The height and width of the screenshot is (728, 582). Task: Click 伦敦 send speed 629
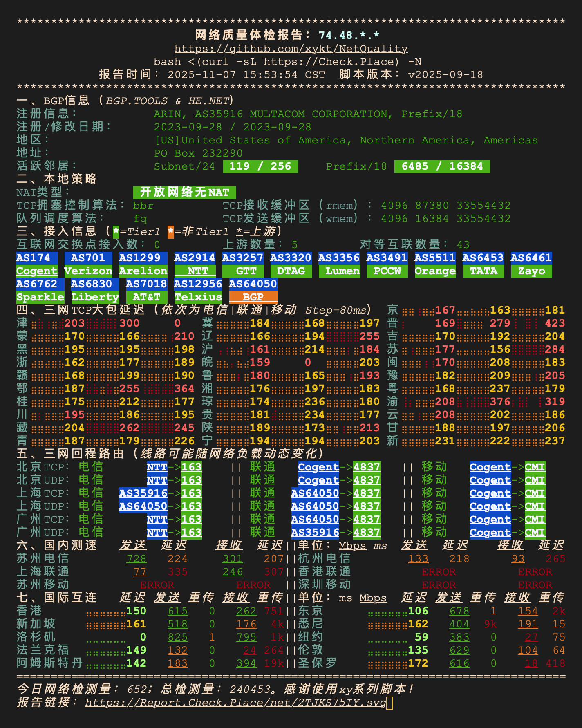459,650
